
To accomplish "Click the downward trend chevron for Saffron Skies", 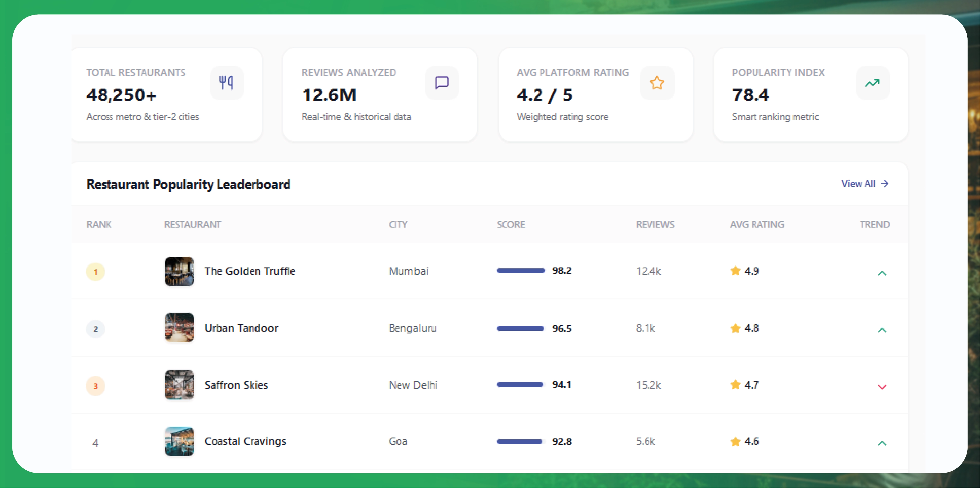I will click(x=882, y=387).
